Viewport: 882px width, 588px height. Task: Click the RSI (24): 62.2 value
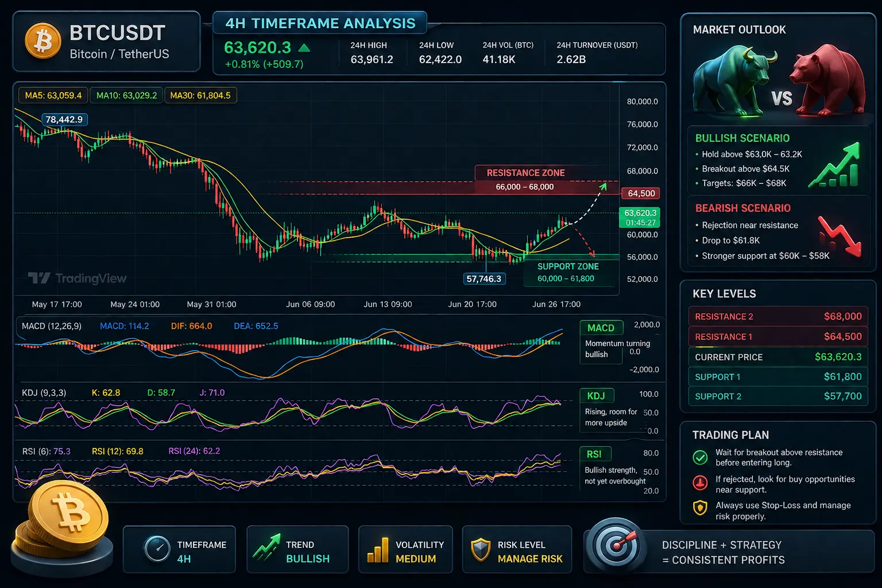194,451
